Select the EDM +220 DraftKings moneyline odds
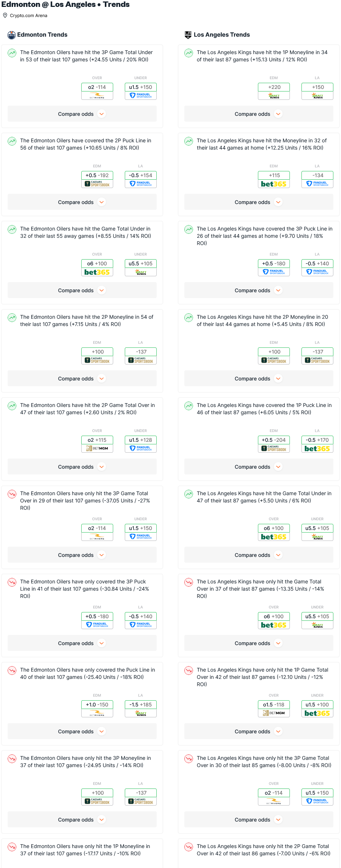This screenshot has height=868, width=341. [274, 91]
